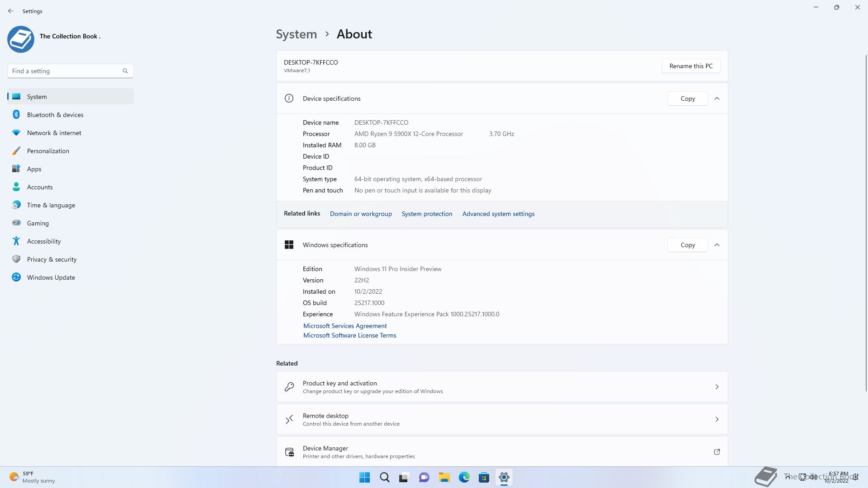868x488 pixels.
Task: Click the search magnifier in Find a setting
Action: click(x=125, y=71)
